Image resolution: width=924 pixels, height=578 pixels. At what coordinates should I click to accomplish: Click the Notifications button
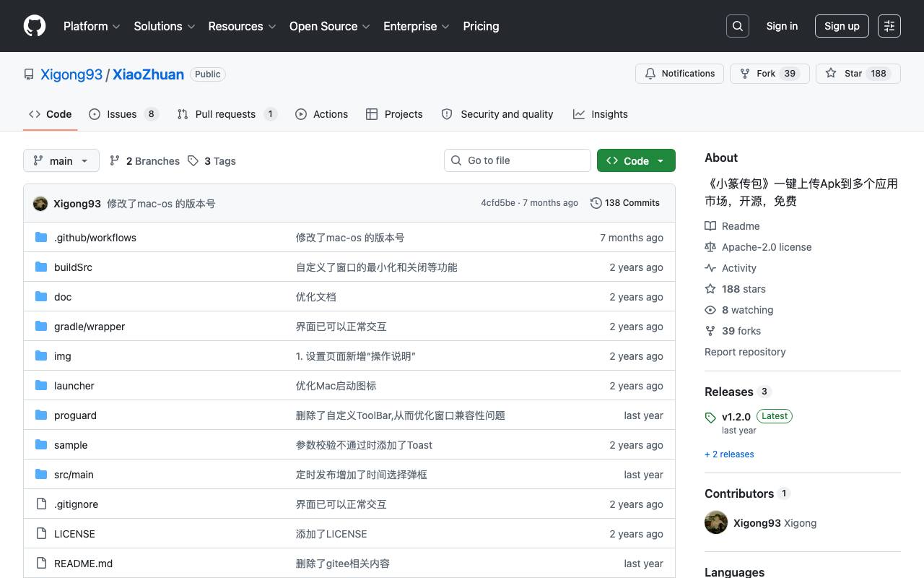click(679, 74)
